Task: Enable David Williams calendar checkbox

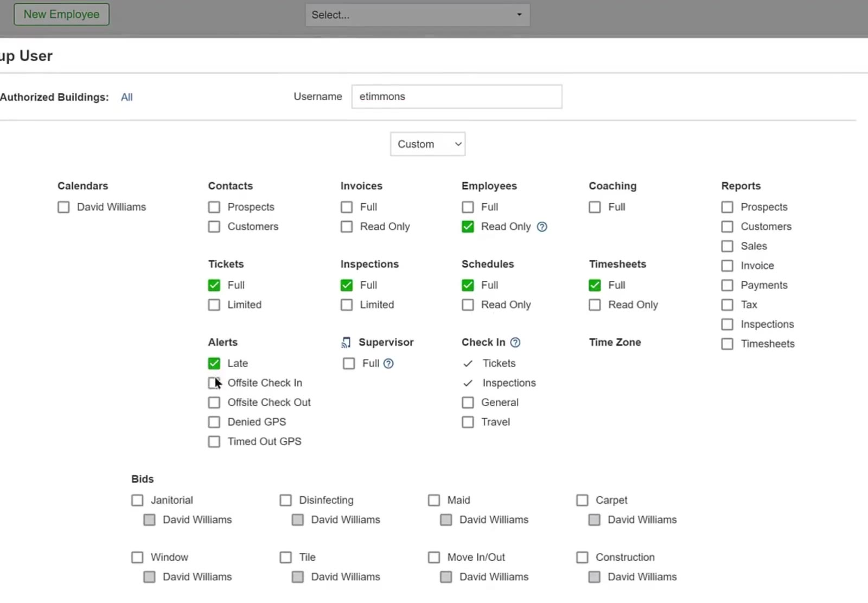Action: click(x=63, y=207)
